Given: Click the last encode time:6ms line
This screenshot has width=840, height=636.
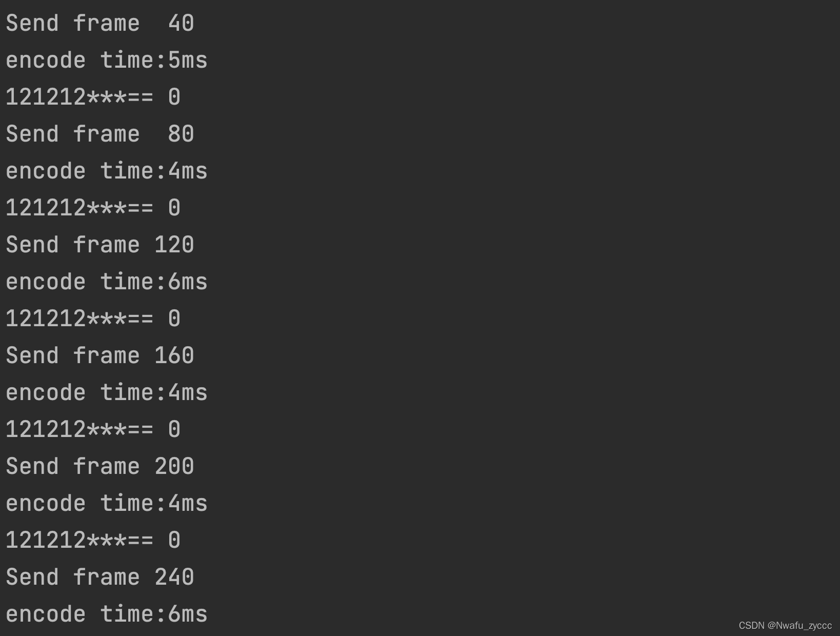Looking at the screenshot, I should 106,614.
